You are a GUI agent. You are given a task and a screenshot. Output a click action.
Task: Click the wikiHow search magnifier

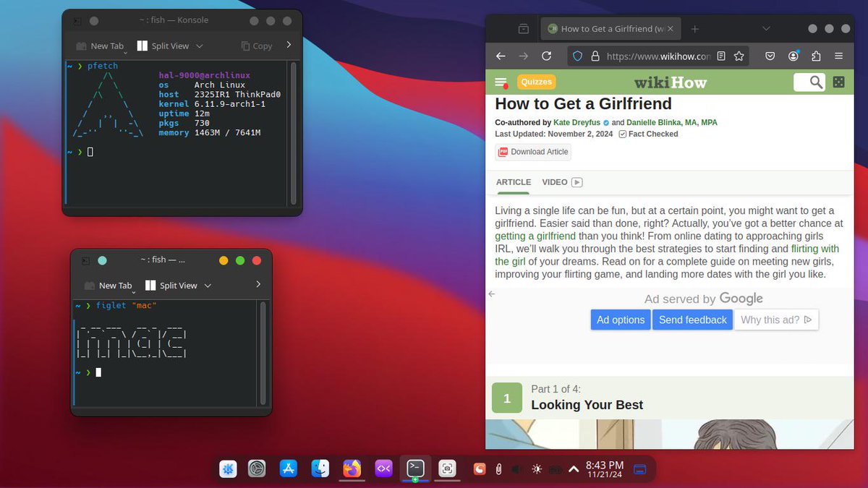coord(816,82)
